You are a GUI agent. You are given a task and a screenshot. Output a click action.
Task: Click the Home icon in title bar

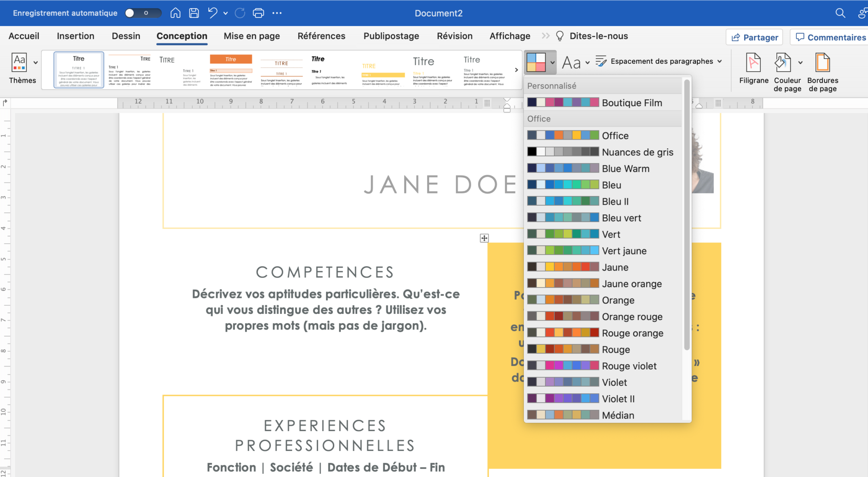pos(175,13)
